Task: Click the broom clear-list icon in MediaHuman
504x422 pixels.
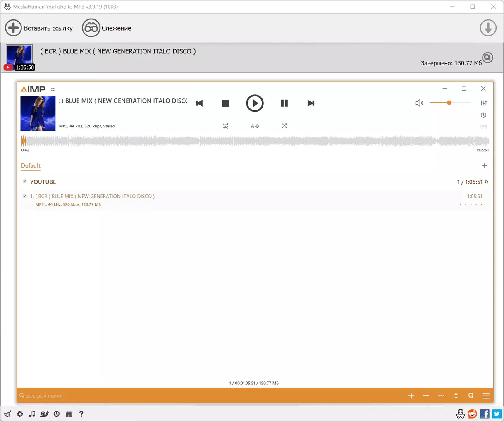Action: (8, 414)
